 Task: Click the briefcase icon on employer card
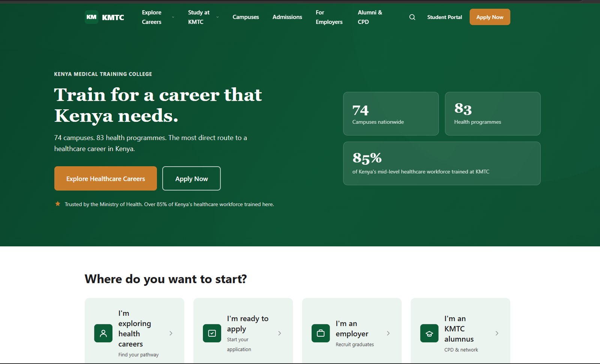click(321, 333)
